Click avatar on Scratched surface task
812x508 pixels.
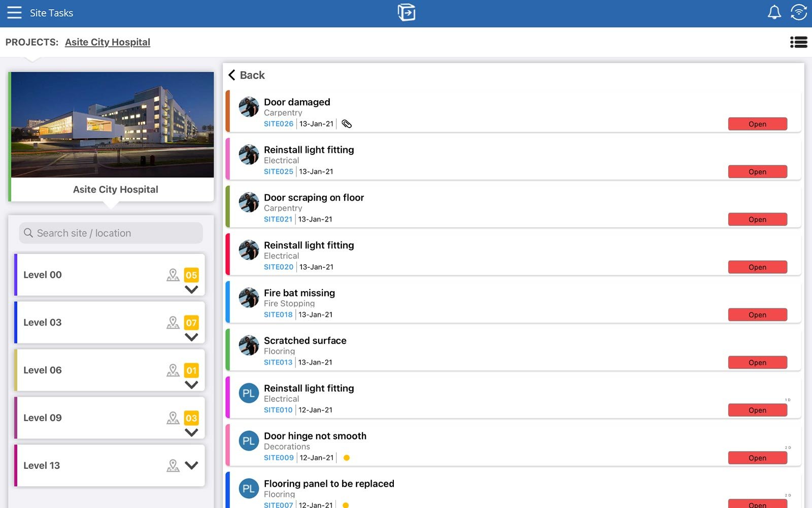click(x=249, y=346)
